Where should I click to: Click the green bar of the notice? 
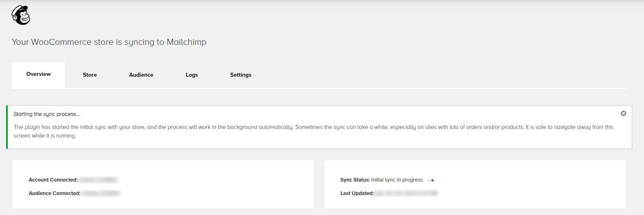point(7,127)
